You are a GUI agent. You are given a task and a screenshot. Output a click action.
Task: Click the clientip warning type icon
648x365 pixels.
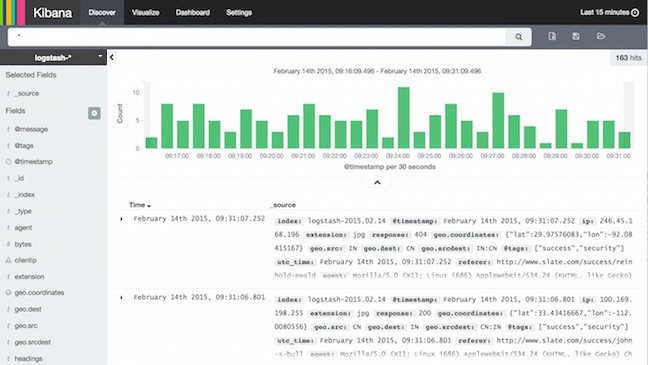pos(8,260)
